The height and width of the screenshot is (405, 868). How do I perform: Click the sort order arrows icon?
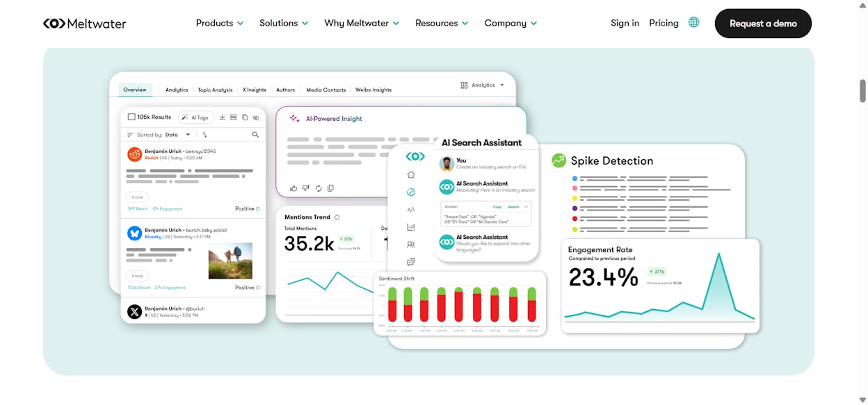coord(204,135)
